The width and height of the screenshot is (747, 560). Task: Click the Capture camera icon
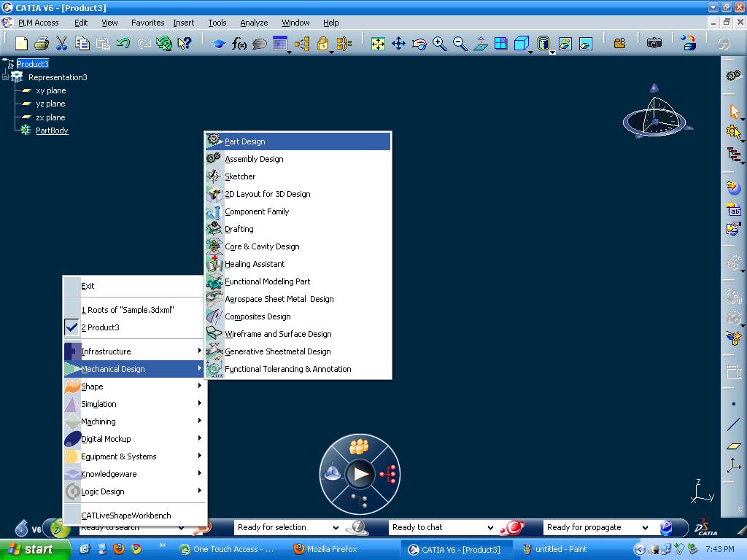click(654, 43)
